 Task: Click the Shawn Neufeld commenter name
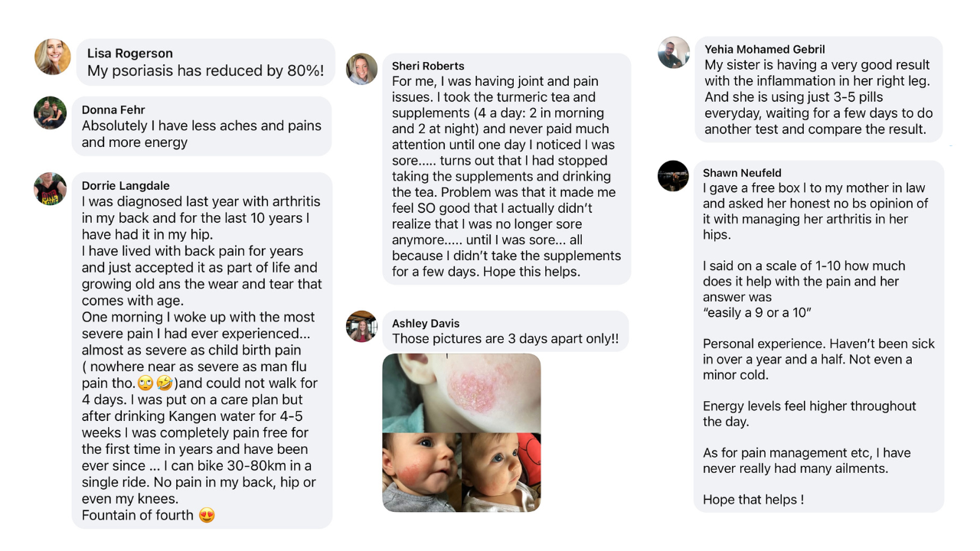click(x=742, y=173)
